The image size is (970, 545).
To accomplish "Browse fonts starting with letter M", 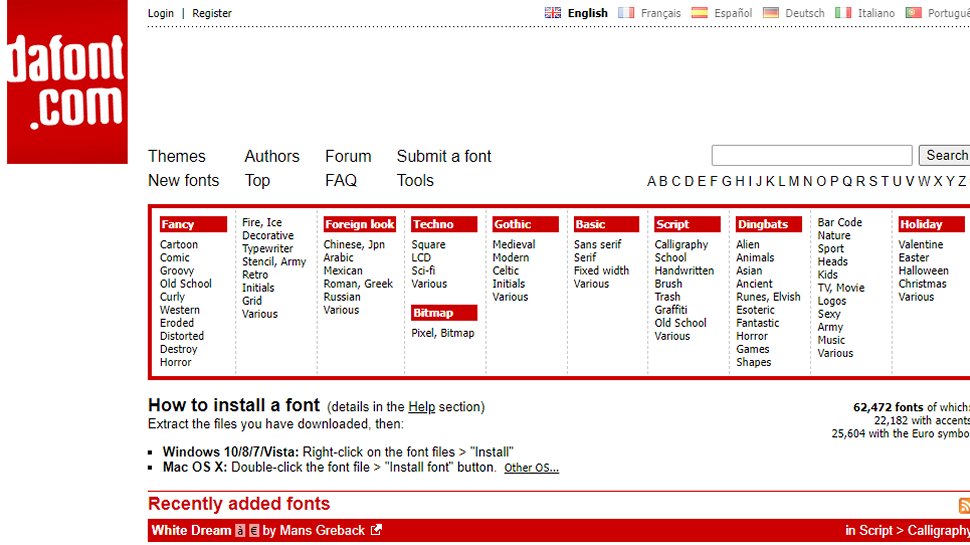I will (x=794, y=181).
